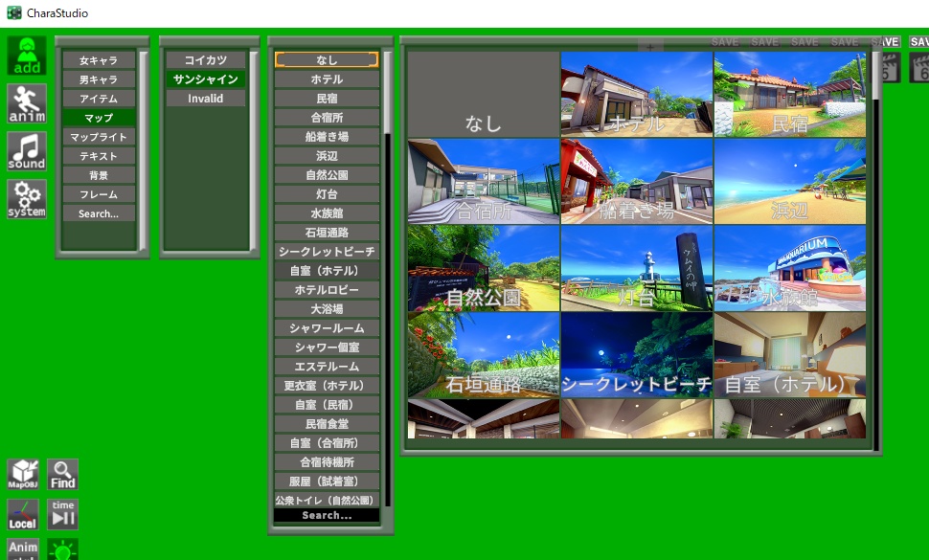This screenshot has height=560, width=929.
Task: Open map list Search field
Action: coord(326,515)
